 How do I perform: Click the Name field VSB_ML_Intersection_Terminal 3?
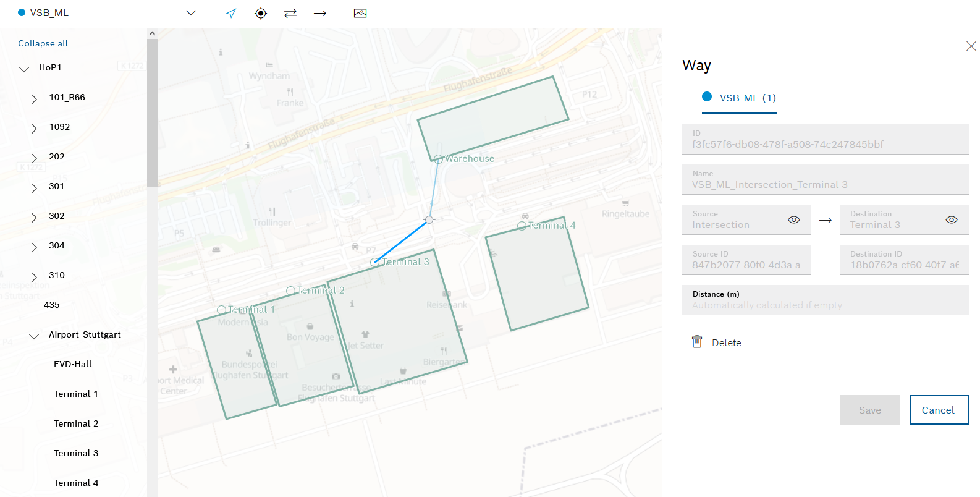[x=826, y=179]
